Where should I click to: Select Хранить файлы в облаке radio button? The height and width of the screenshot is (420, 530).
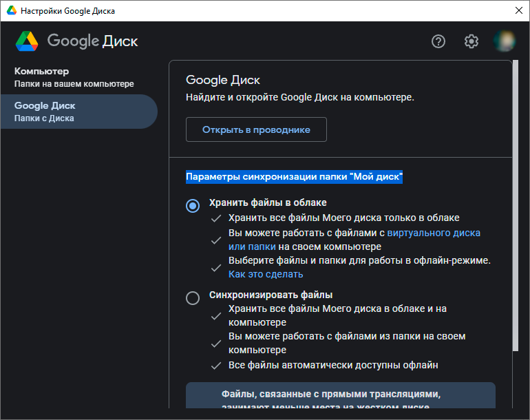pyautogui.click(x=193, y=206)
